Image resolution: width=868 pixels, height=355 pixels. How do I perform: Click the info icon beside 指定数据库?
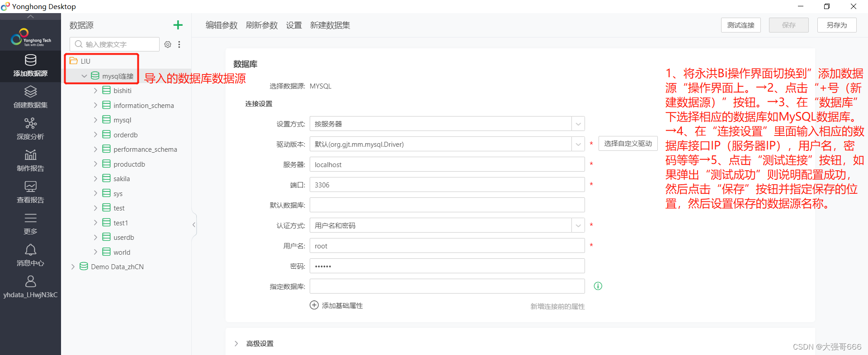(598, 286)
